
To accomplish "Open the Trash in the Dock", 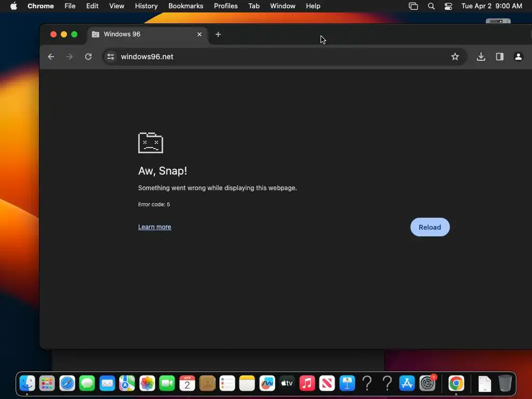I will (x=505, y=383).
